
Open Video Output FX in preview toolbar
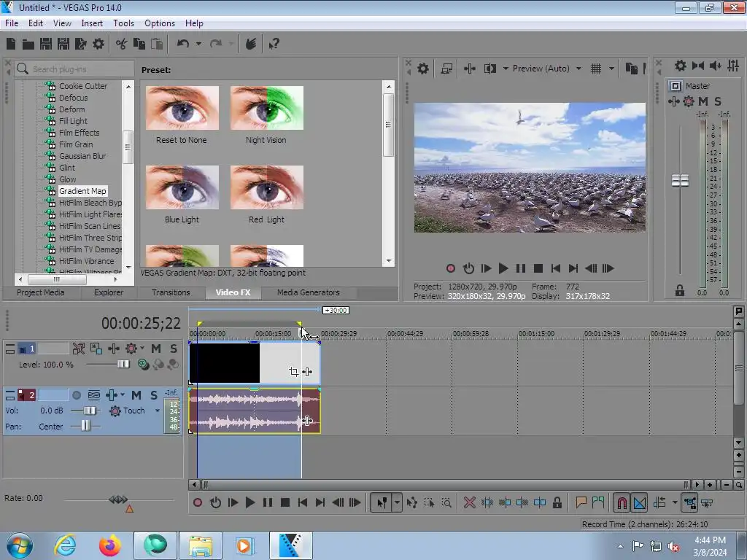tap(470, 69)
